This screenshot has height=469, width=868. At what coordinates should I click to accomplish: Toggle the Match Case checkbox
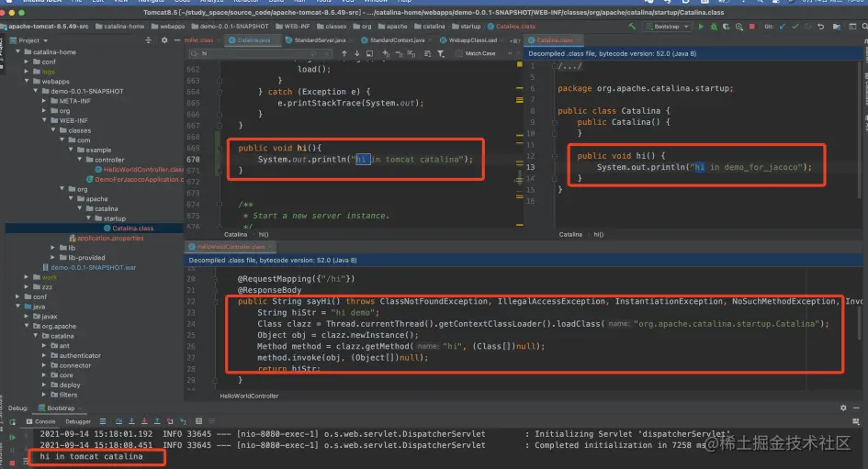[x=459, y=53]
